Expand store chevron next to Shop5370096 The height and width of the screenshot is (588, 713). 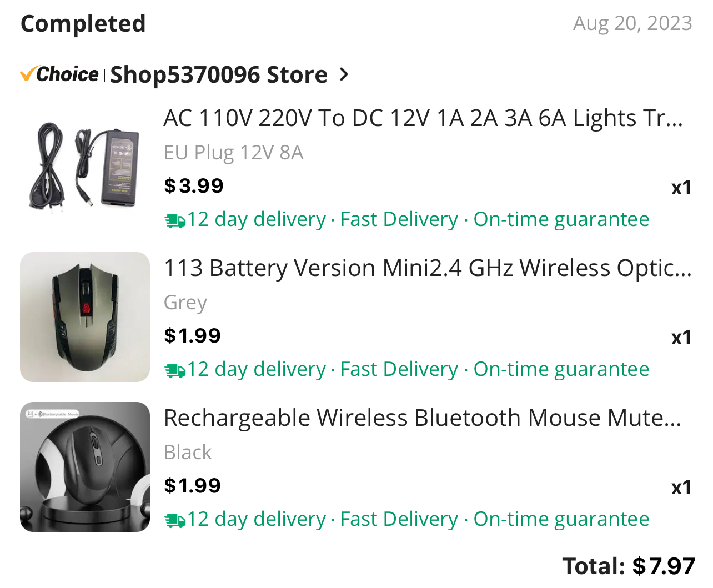(344, 74)
